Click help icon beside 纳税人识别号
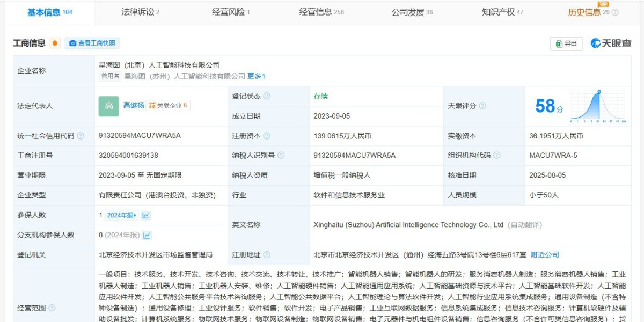The width and height of the screenshot is (644, 322). (281, 156)
